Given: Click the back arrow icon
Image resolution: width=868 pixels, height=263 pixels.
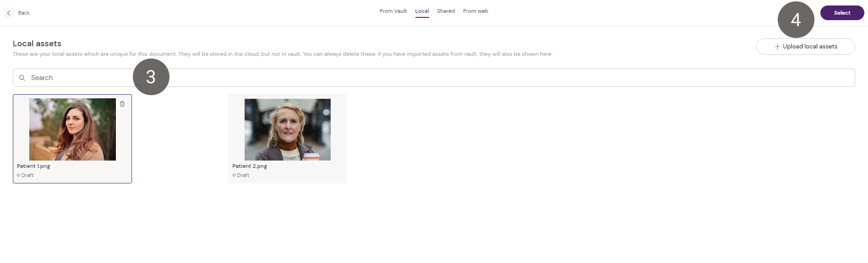Looking at the screenshot, I should click(9, 13).
